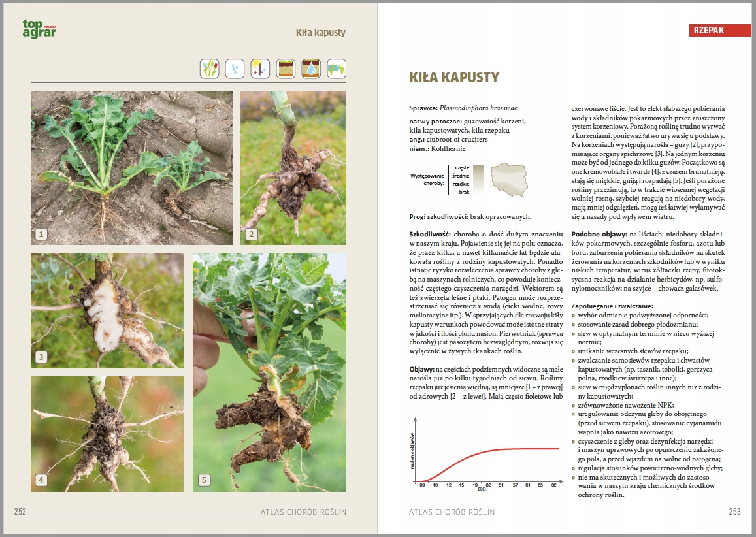Open photo 5 of hand-held diseased plant
This screenshot has height=537, width=756.
(x=269, y=372)
